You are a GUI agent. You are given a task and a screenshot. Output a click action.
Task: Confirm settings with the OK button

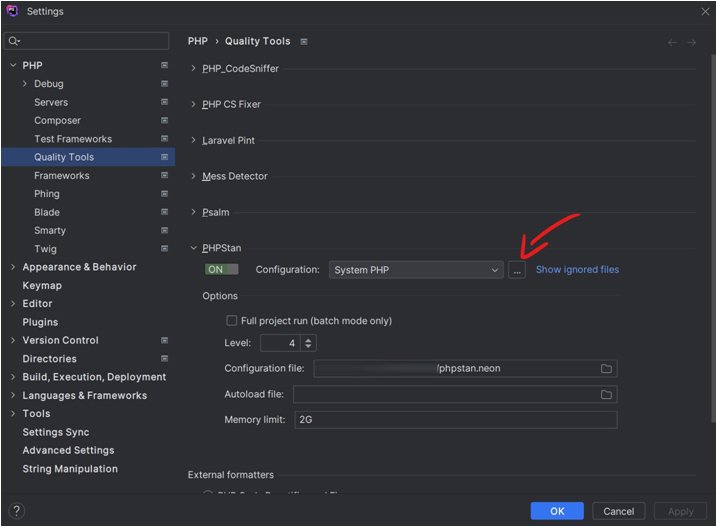tap(557, 511)
